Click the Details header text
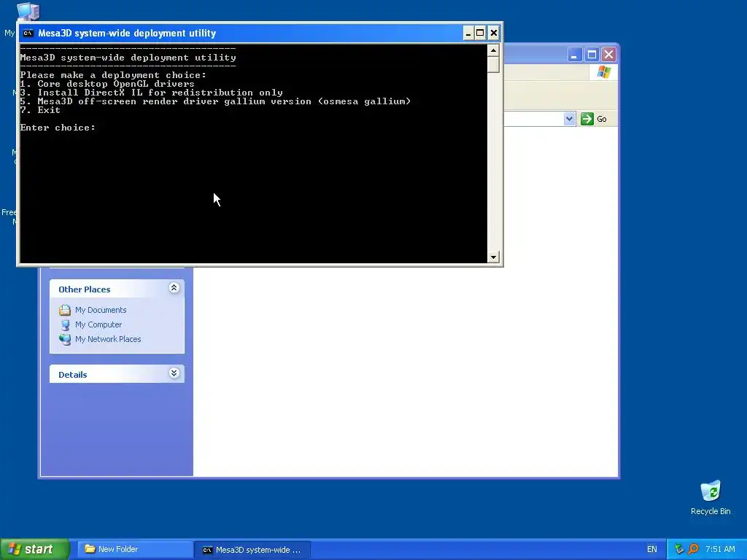747x560 pixels. point(72,375)
